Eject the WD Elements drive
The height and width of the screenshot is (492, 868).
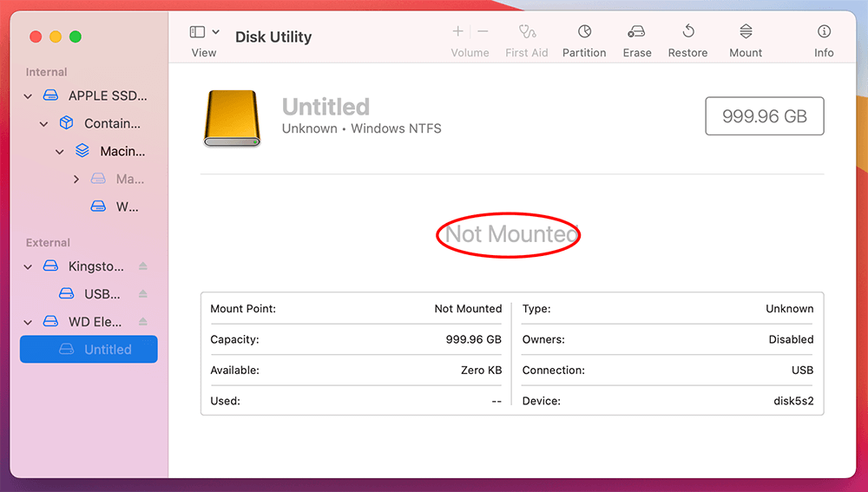pos(143,322)
